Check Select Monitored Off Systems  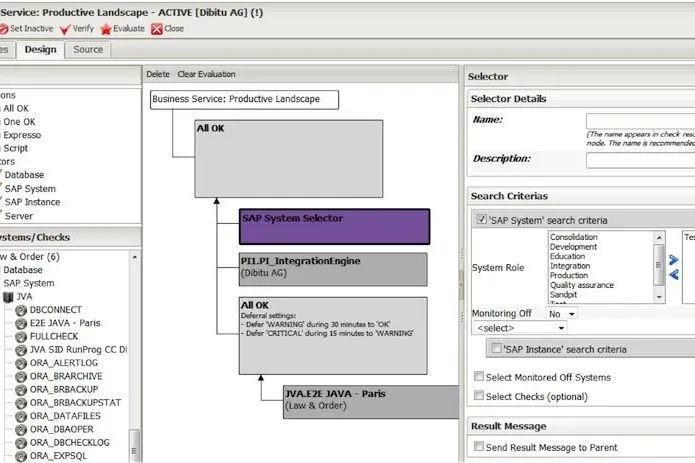(479, 376)
